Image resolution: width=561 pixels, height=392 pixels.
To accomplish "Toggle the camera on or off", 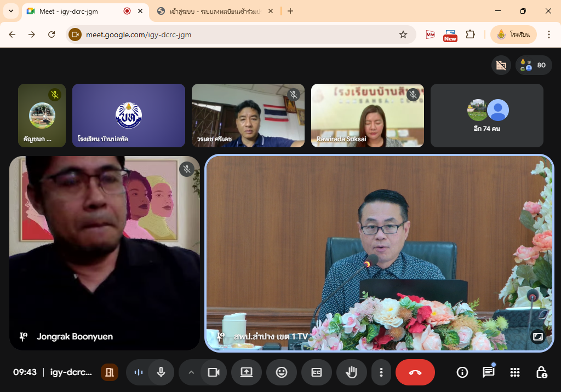I will (213, 372).
